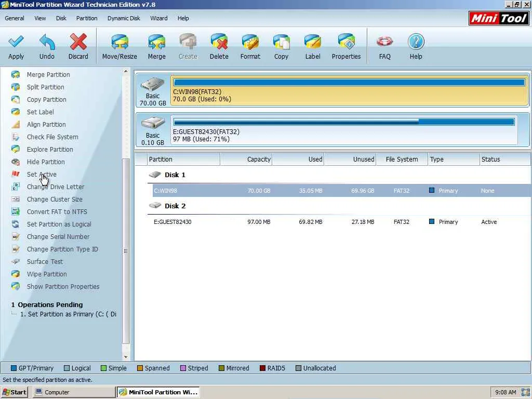532x399 pixels.
Task: Choose Align Partition action
Action: (x=46, y=125)
